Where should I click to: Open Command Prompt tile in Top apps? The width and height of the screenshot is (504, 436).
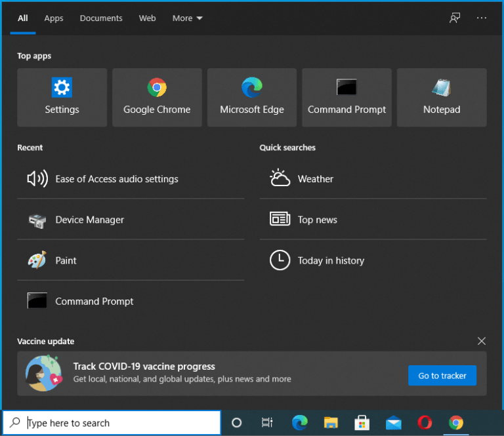346,98
